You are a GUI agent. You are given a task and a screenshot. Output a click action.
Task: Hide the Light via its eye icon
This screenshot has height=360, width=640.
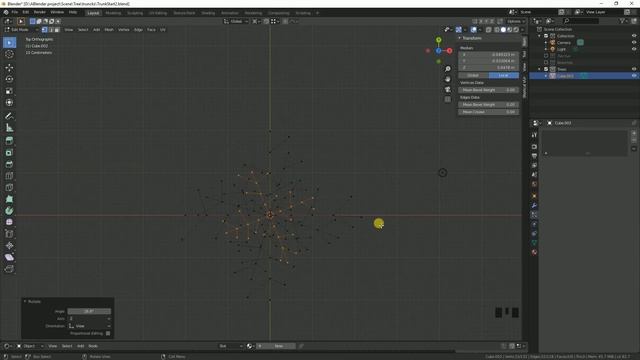634,49
